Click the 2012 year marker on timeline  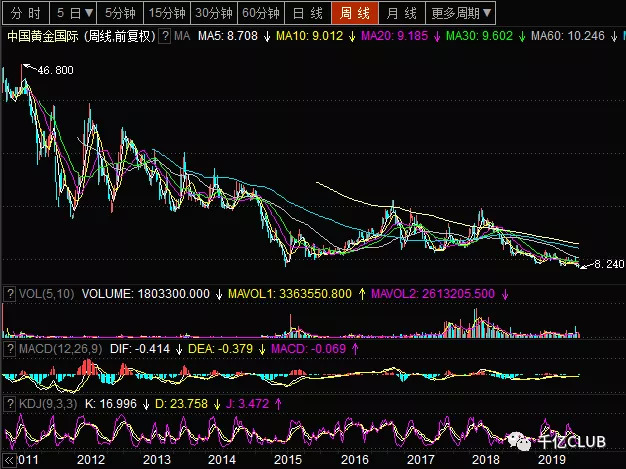pyautogui.click(x=91, y=460)
